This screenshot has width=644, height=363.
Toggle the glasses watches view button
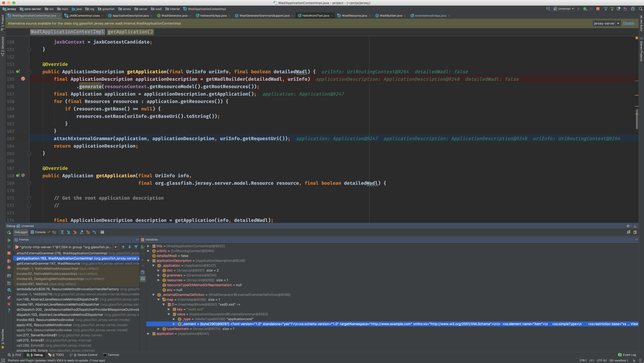(x=143, y=279)
